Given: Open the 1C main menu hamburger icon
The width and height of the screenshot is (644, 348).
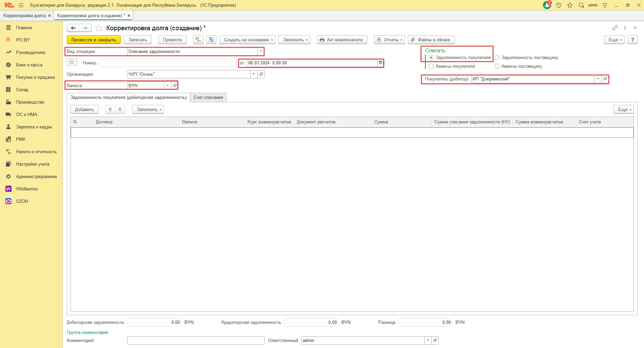Looking at the screenshot, I should [x=21, y=5].
